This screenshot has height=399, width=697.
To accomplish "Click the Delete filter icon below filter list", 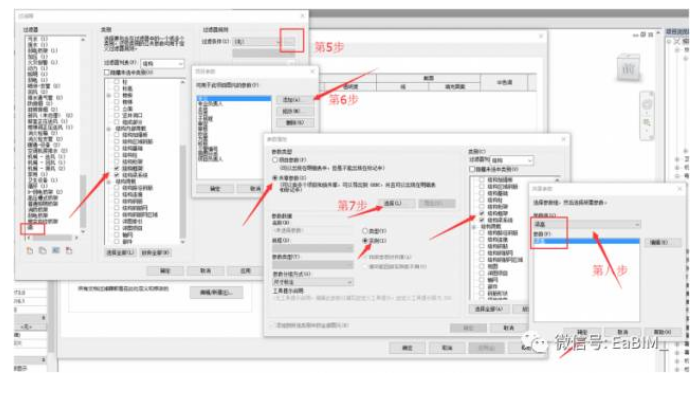I will (x=69, y=251).
